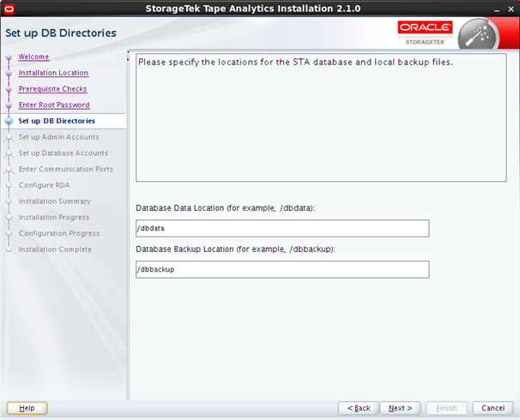The width and height of the screenshot is (520, 420).
Task: Click the Installation Summary step
Action: point(54,201)
